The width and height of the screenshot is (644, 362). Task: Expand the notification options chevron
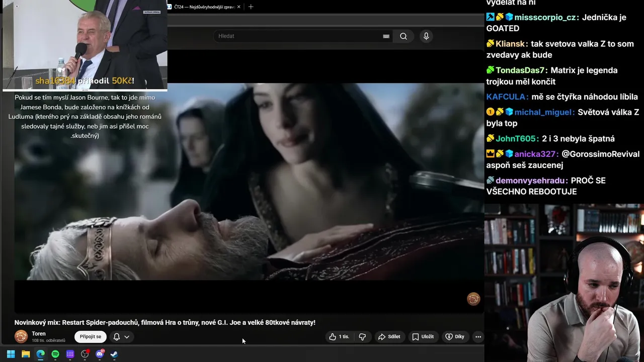point(127,337)
